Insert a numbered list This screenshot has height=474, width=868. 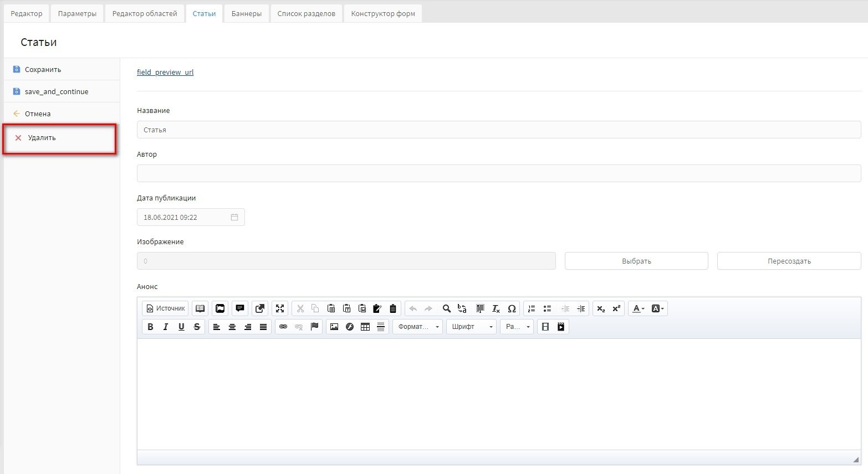pos(532,308)
